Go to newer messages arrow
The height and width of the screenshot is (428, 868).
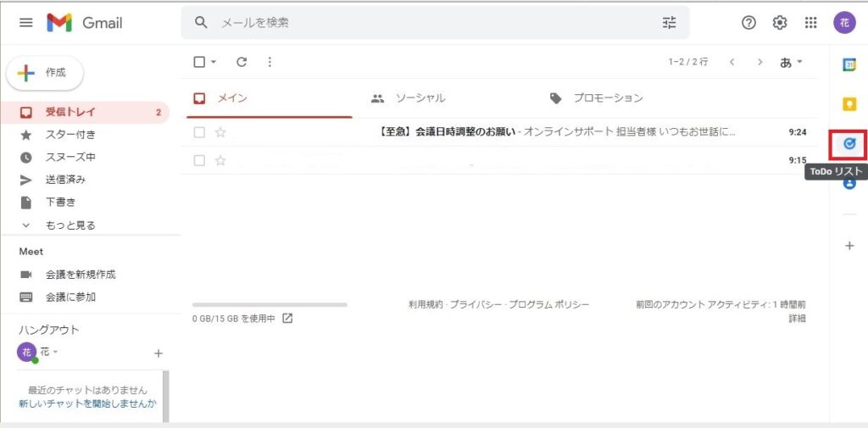pos(732,62)
